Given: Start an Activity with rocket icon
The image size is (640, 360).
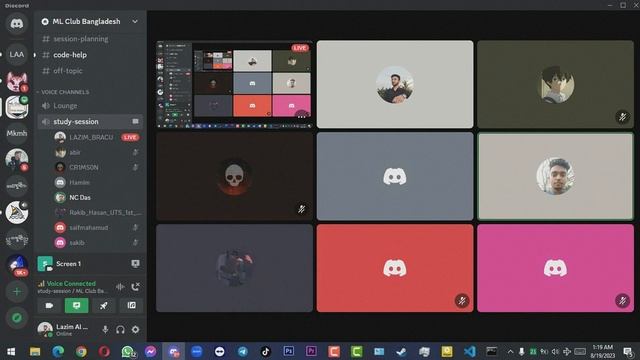Looking at the screenshot, I should (x=104, y=305).
